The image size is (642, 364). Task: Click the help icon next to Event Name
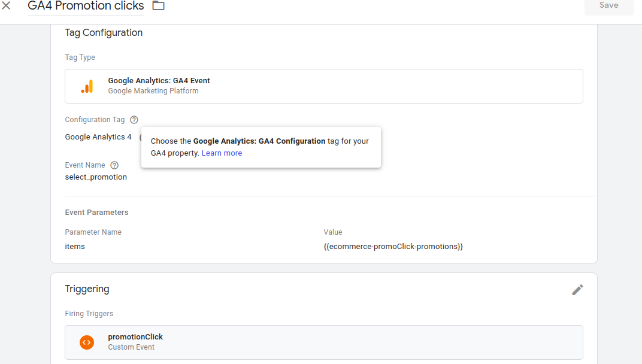114,165
